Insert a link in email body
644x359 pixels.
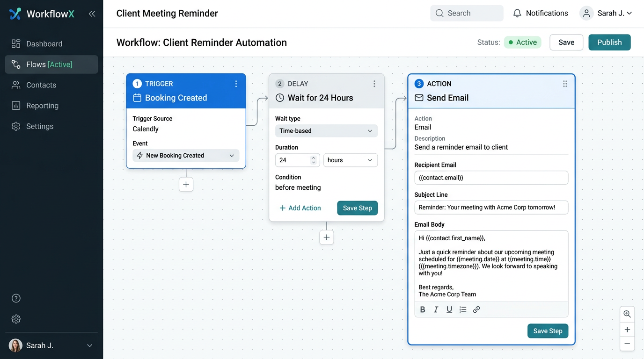(476, 309)
